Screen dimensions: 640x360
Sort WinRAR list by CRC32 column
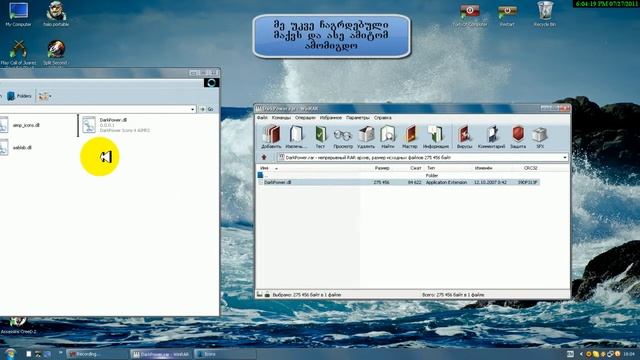[530, 168]
